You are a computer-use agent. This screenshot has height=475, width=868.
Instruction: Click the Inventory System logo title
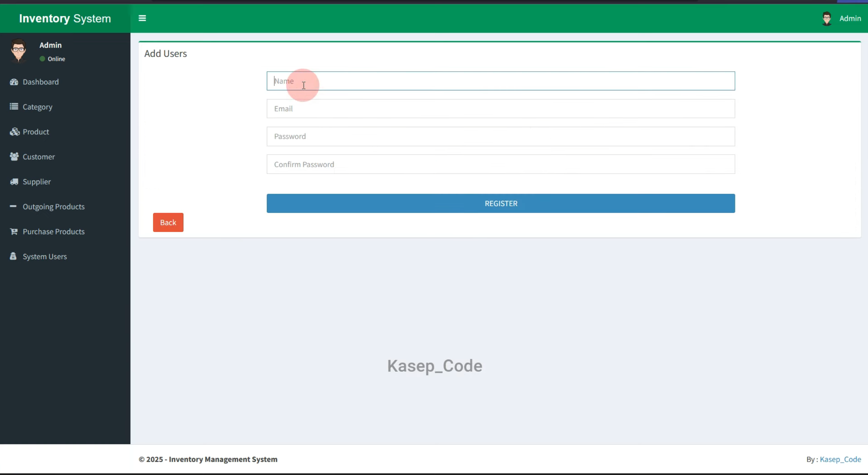[x=65, y=18]
